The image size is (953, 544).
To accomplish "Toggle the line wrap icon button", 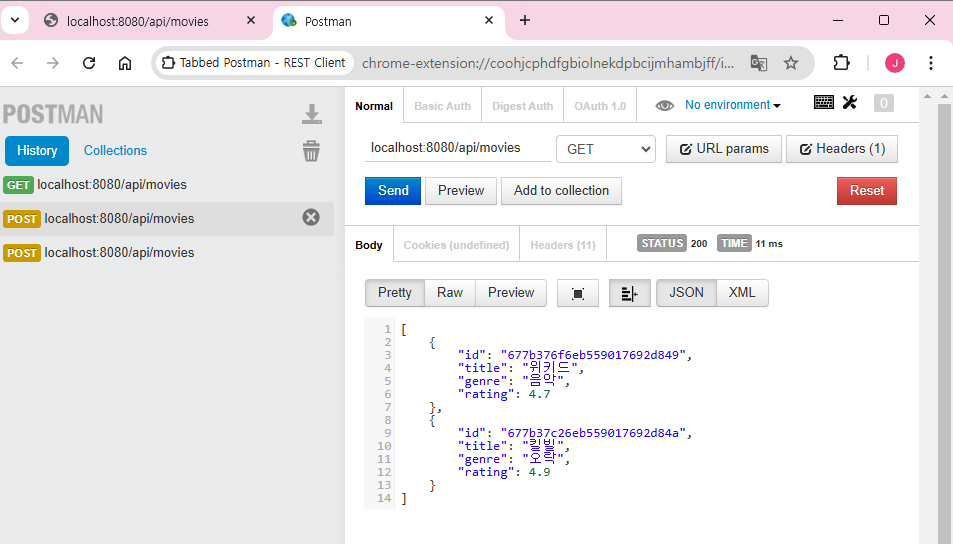I will pyautogui.click(x=630, y=294).
